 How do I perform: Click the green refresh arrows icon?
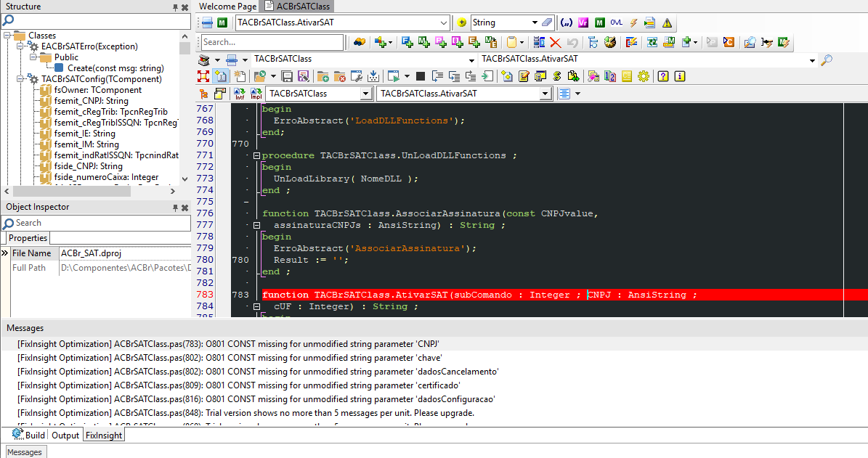pyautogui.click(x=652, y=42)
